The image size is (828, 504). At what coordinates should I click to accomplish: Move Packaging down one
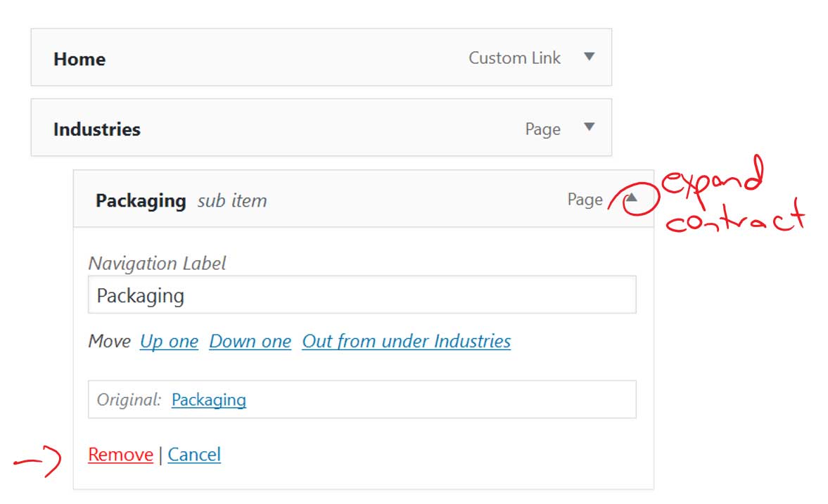point(250,342)
